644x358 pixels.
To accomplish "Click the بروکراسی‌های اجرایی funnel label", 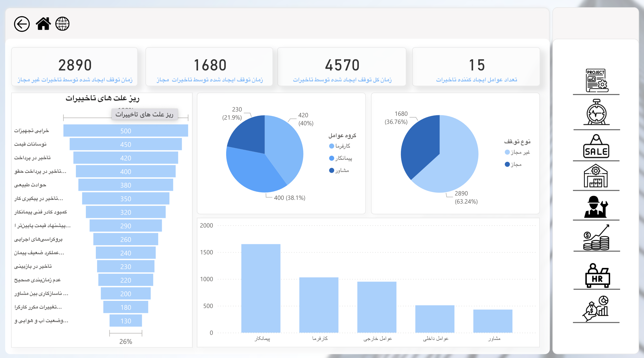I will 38,239.
